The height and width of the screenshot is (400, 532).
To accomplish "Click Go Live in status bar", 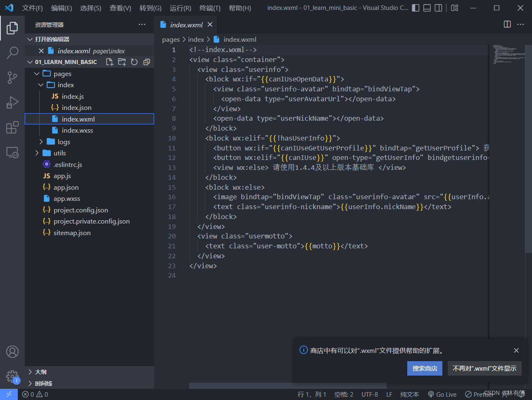I will (442, 394).
